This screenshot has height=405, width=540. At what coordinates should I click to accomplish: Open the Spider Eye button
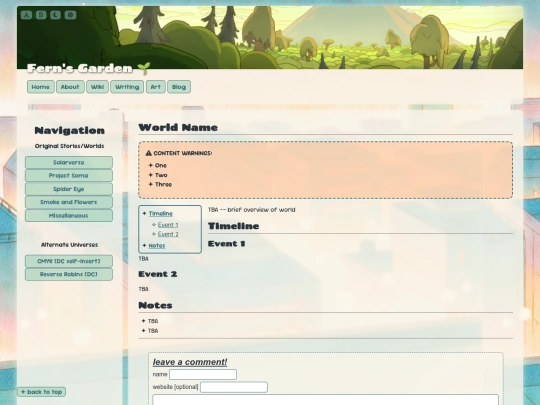[x=69, y=189]
